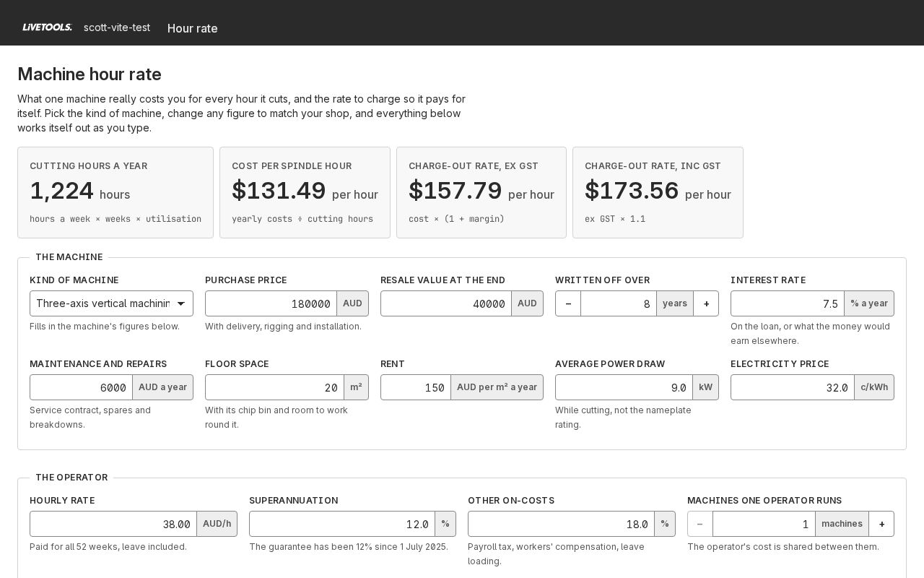Image resolution: width=924 pixels, height=578 pixels.
Task: Click the '% a year' unit label
Action: (869, 303)
